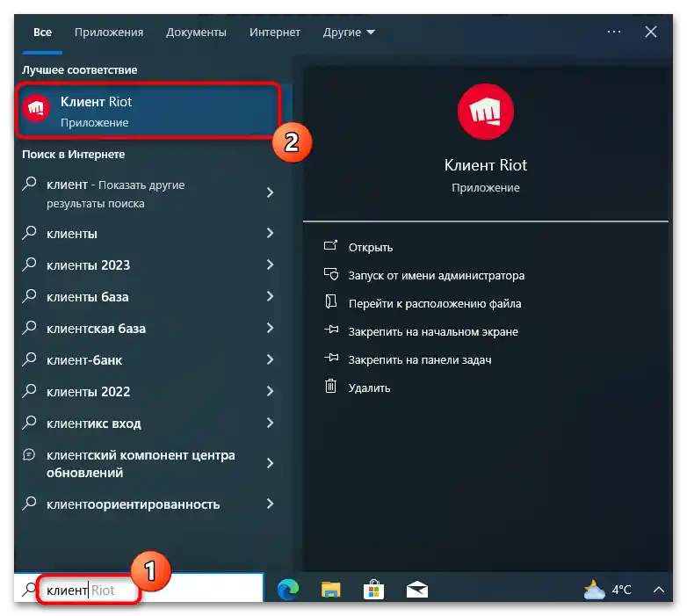Click chat icon beside 'клиентский компонент'
Viewport: 687px width, 616px height.
click(29, 454)
